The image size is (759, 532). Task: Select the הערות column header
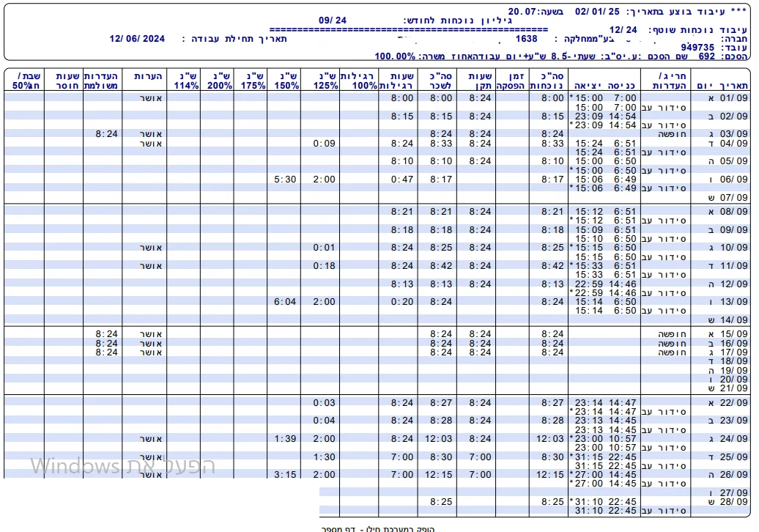pyautogui.click(x=148, y=76)
